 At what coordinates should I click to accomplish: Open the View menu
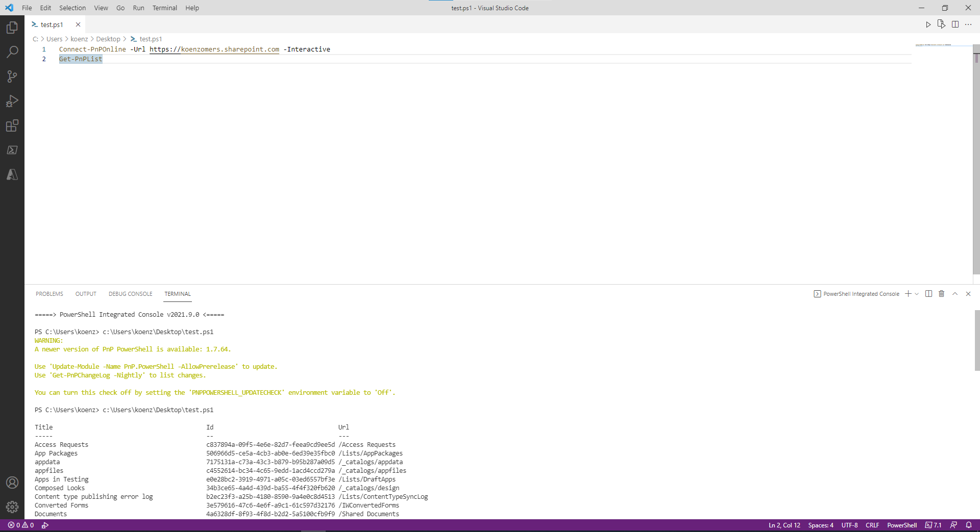101,8
